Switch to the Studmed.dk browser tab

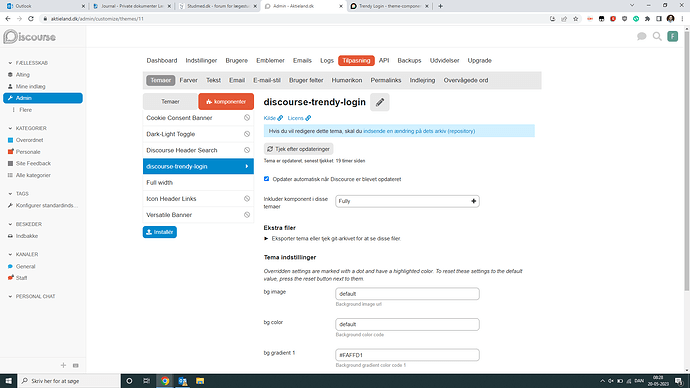click(x=218, y=6)
